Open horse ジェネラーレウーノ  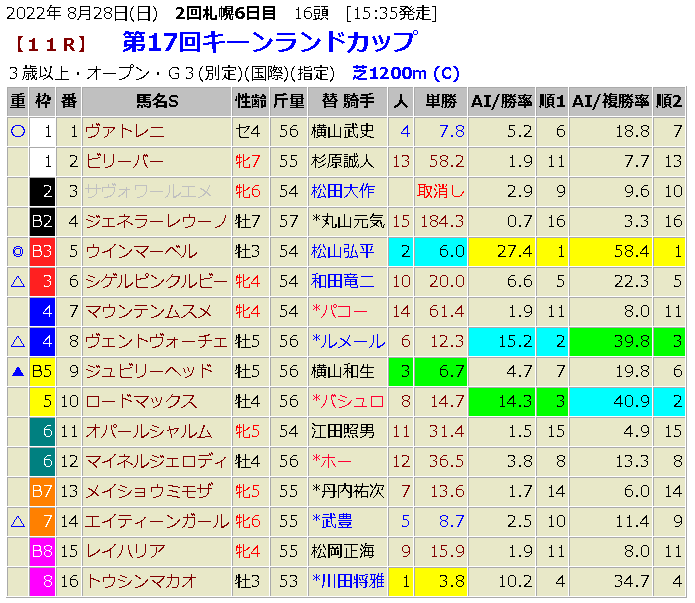pyautogui.click(x=156, y=221)
